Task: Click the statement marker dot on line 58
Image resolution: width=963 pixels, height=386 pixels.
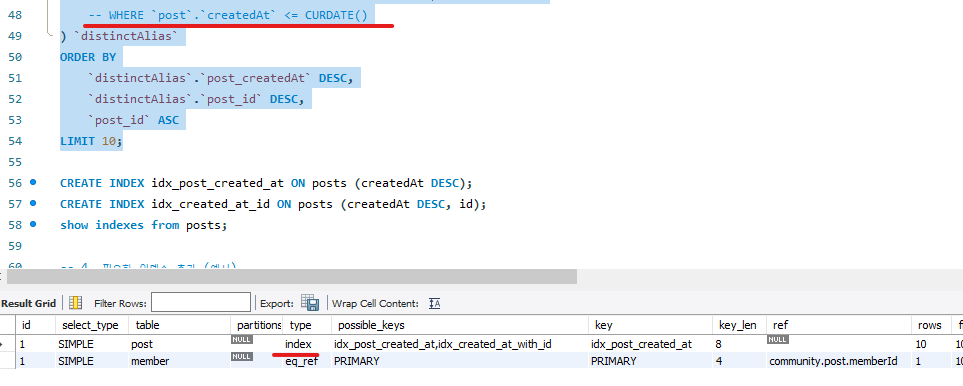Action: click(33, 224)
